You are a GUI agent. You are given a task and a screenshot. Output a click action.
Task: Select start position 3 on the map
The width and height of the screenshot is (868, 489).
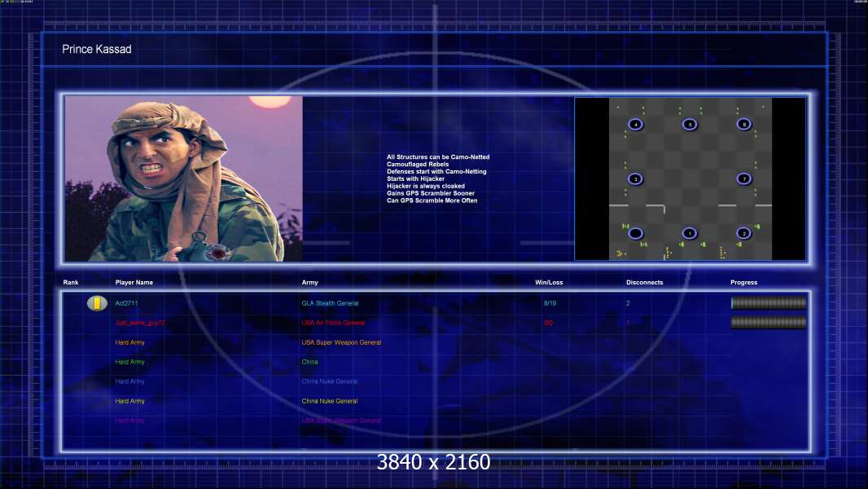(x=635, y=178)
